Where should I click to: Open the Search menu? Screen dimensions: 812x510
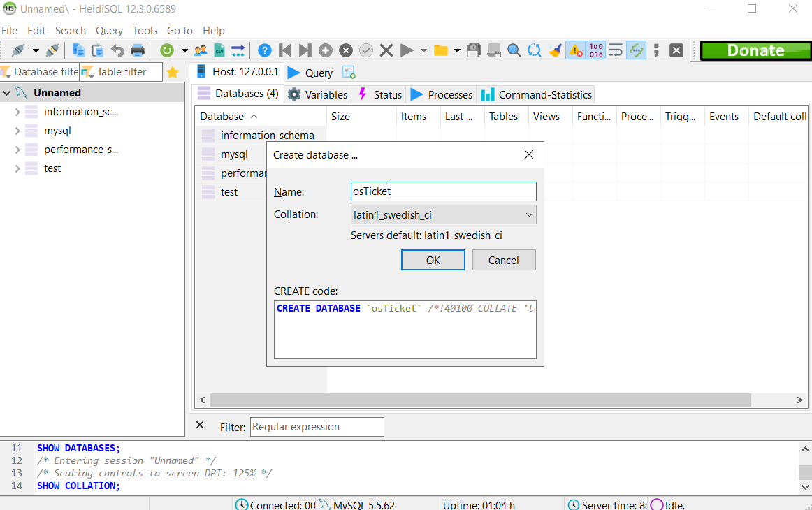pos(71,31)
